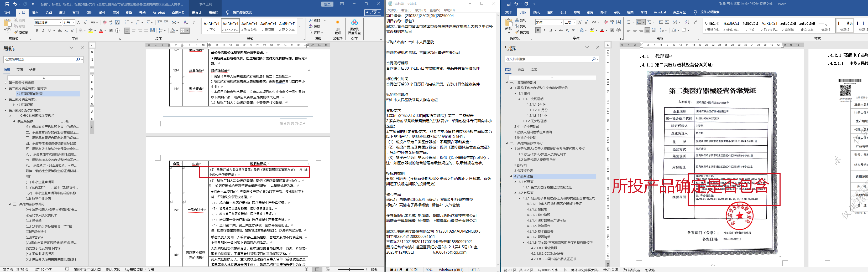Collapse 4 产品合法性 in right navigation pane
The image size is (868, 272).
[x=511, y=176]
